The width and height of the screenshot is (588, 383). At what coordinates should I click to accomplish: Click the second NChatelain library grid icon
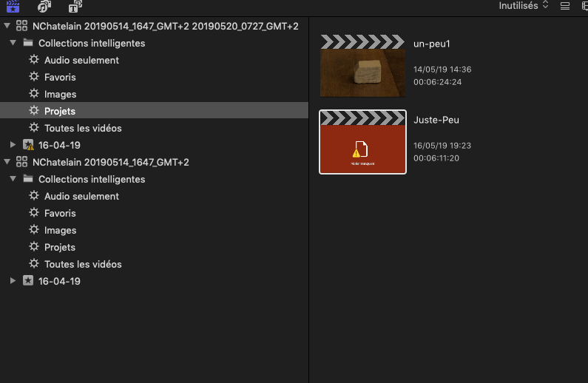point(21,162)
